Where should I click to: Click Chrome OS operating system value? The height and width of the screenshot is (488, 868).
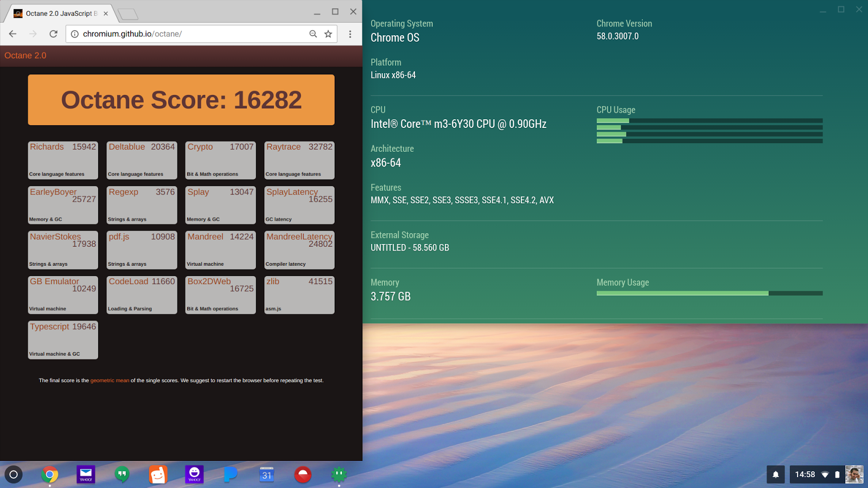click(395, 38)
